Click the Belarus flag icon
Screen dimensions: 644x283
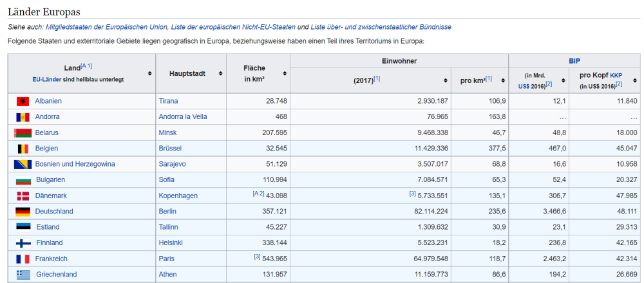click(x=23, y=133)
